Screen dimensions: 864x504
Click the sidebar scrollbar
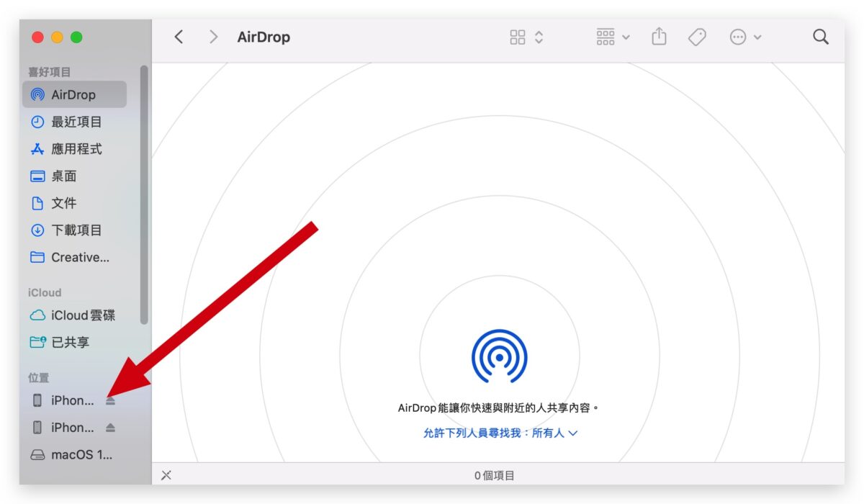click(144, 194)
